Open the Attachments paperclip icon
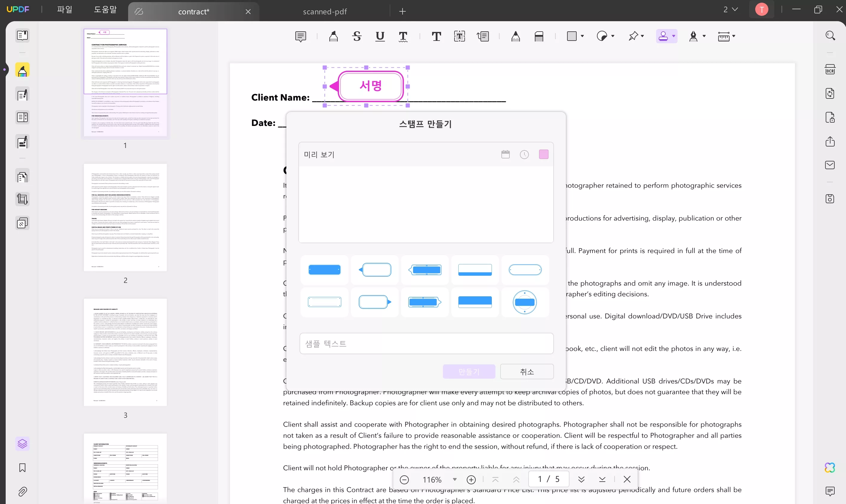This screenshot has width=846, height=504. pos(22,491)
